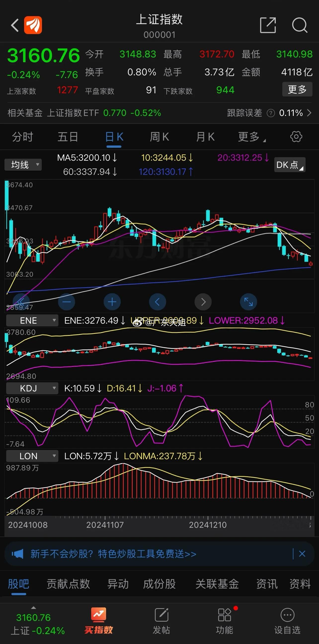This screenshot has height=644, width=319.
Task: Open the 贡献点数 tab
Action: coord(68,584)
